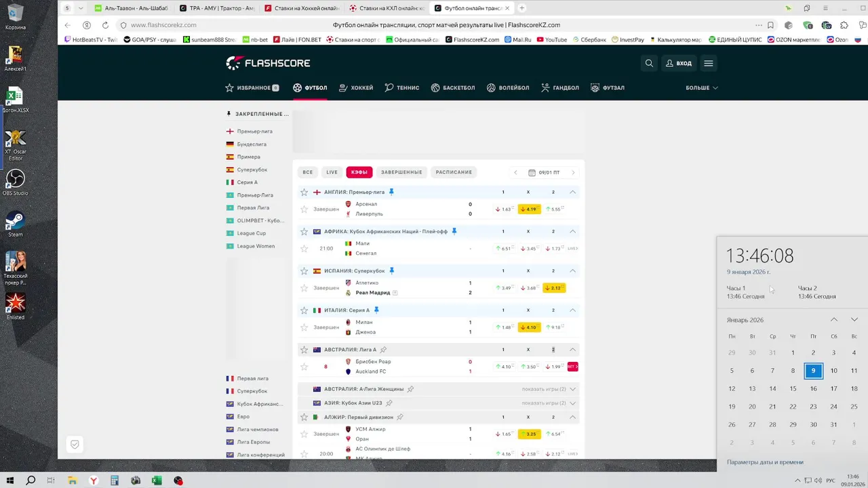Screen dimensions: 868x488
Task: Open Excel from the taskbar
Action: pyautogui.click(x=157, y=481)
